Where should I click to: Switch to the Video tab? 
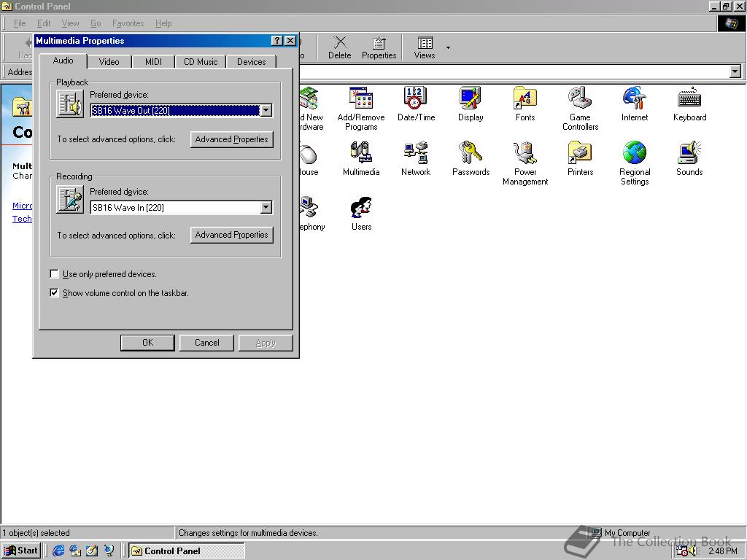(109, 62)
